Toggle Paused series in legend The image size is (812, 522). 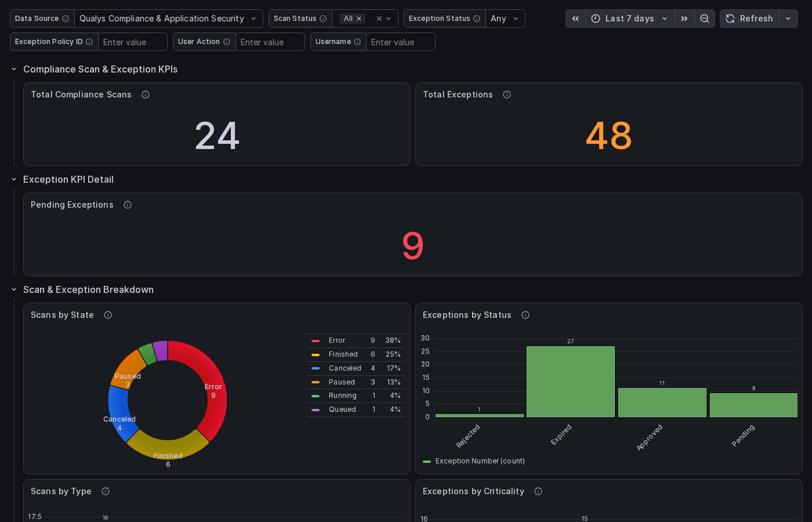click(342, 382)
